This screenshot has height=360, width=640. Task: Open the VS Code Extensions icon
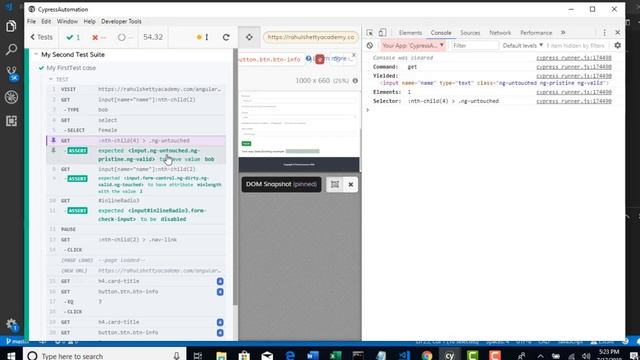11,121
